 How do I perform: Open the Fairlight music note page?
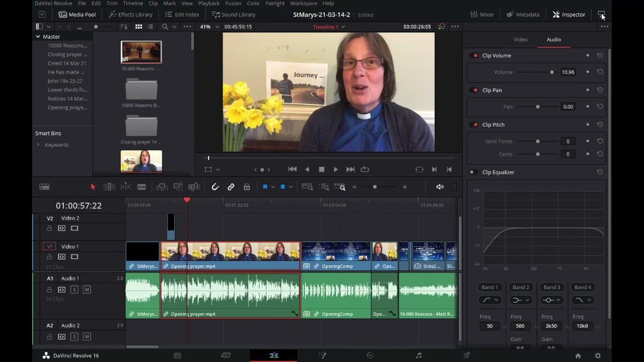click(419, 355)
